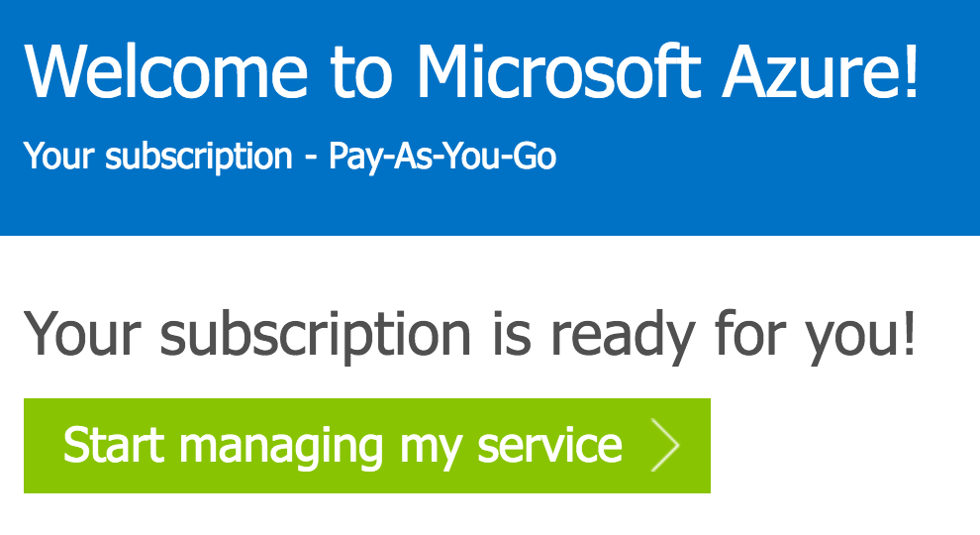Click the word service on the green button
Viewport: 980px width, 535px height.
549,446
